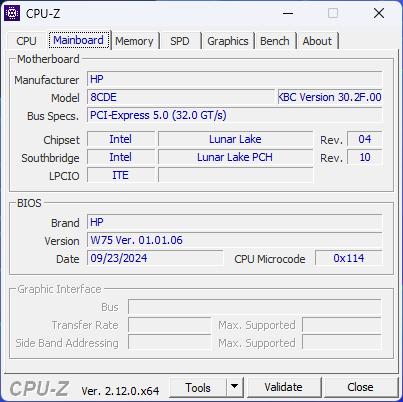Select the SPD tab
403x402 pixels.
click(180, 41)
